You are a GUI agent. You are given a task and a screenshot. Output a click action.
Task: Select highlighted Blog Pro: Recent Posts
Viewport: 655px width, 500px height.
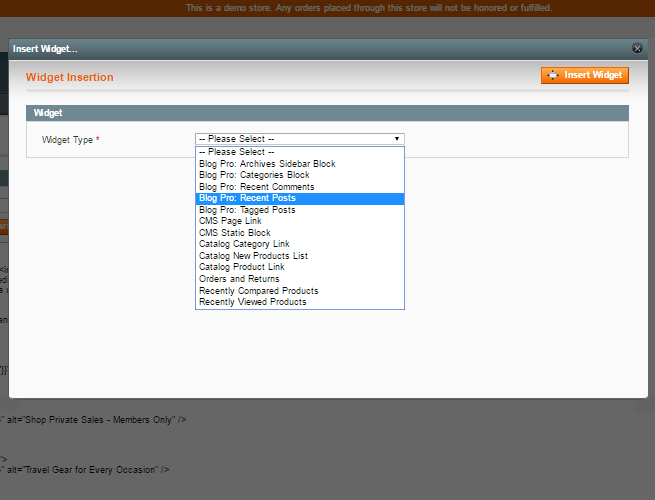[247, 198]
